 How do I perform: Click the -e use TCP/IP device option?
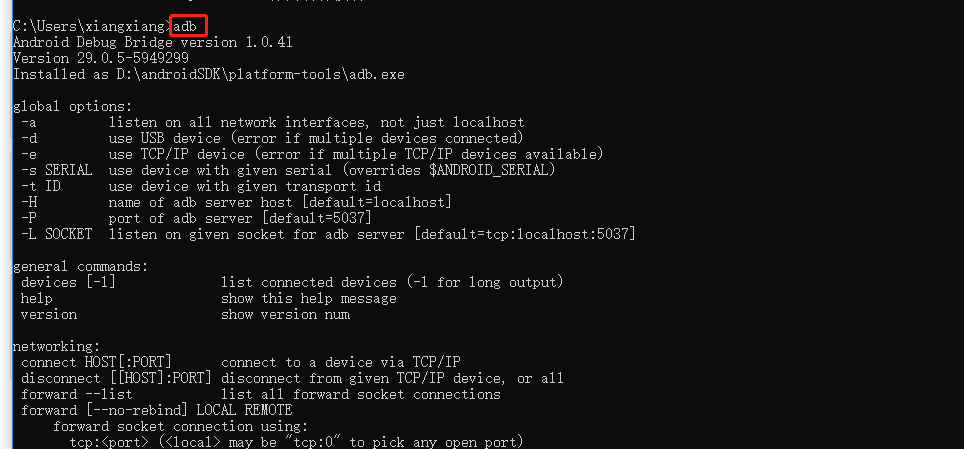(312, 154)
